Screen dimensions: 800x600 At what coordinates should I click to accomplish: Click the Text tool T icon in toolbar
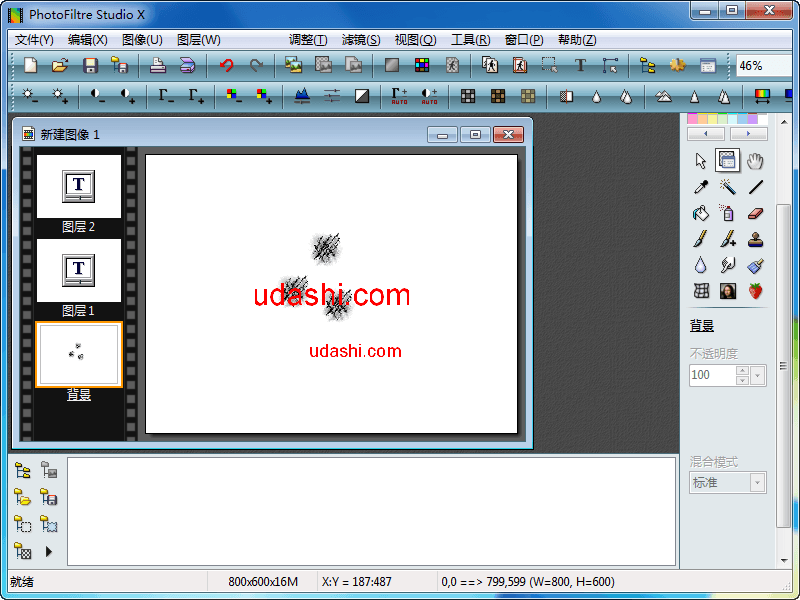(580, 66)
